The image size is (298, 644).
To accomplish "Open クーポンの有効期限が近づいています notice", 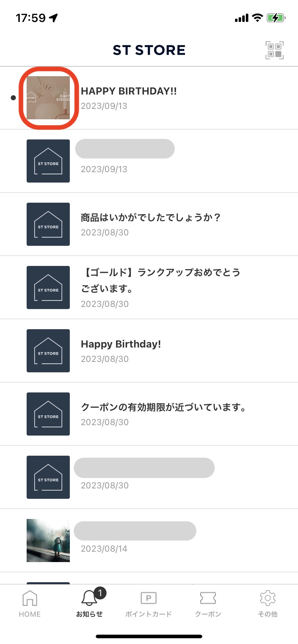I will click(x=149, y=414).
